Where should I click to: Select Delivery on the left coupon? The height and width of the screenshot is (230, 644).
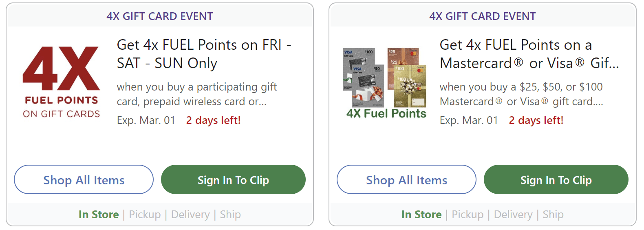click(190, 215)
